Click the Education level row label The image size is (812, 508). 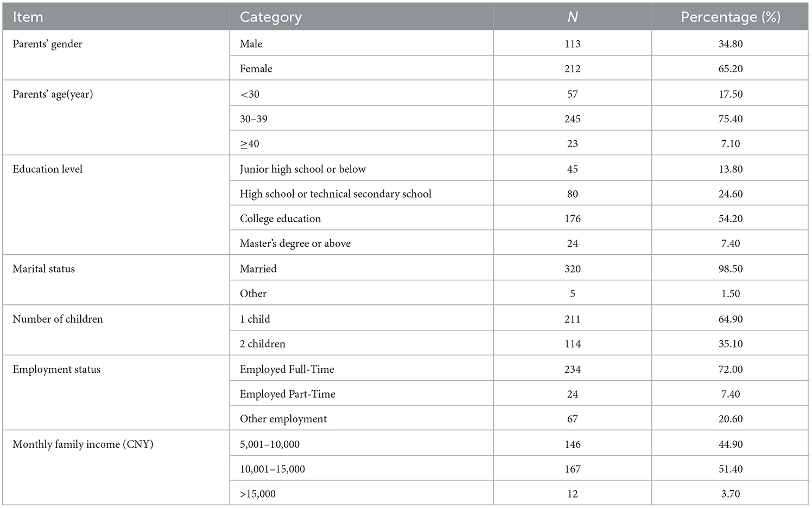(x=48, y=169)
